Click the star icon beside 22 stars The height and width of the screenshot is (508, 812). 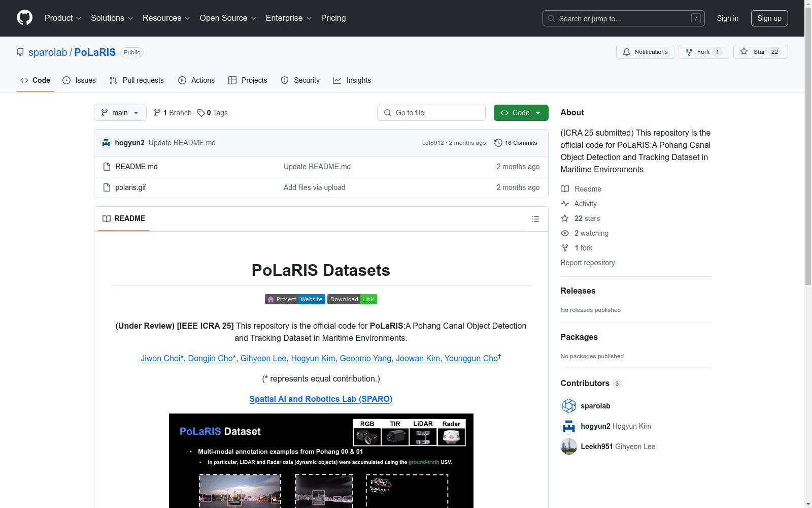565,218
